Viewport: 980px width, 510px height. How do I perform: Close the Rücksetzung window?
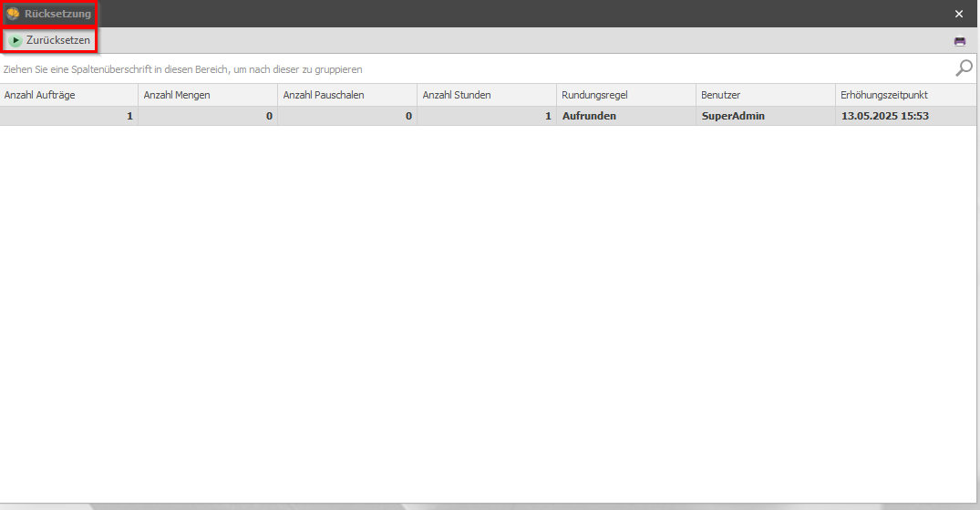[959, 14]
